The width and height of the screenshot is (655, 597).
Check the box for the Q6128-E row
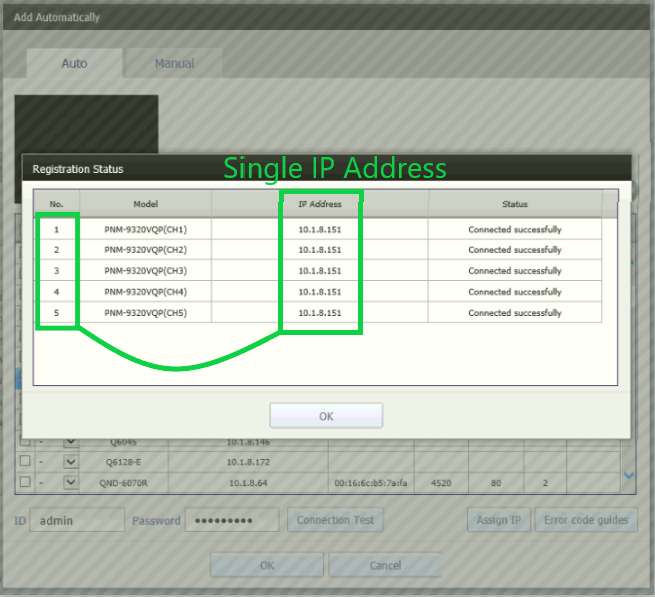[25, 461]
